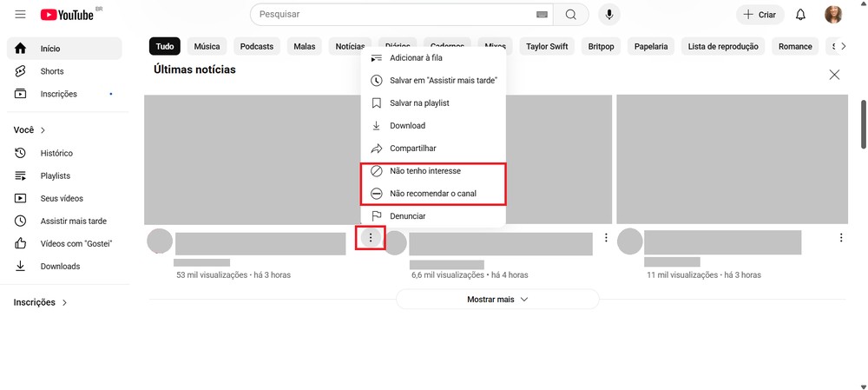The image size is (868, 390).
Task: Open the hamburger guide menu
Action: click(x=21, y=15)
